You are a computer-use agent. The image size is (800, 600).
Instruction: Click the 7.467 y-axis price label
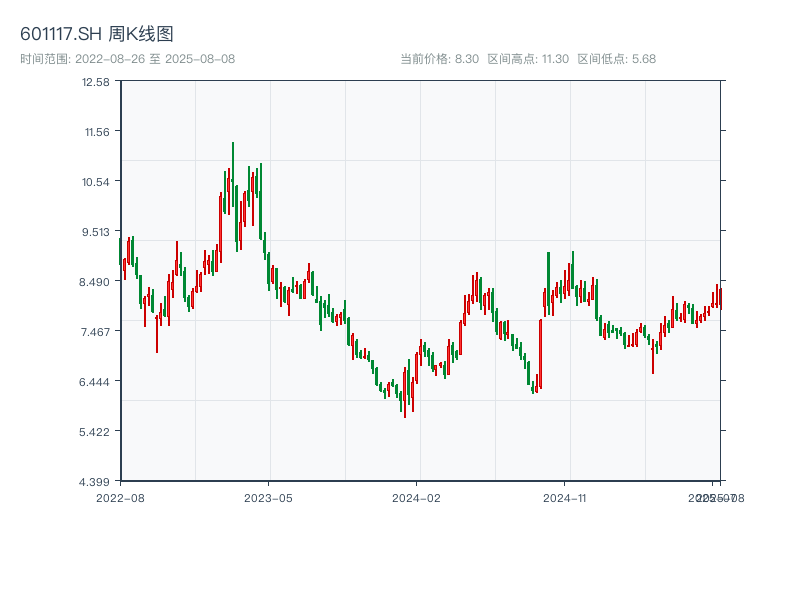click(x=97, y=332)
